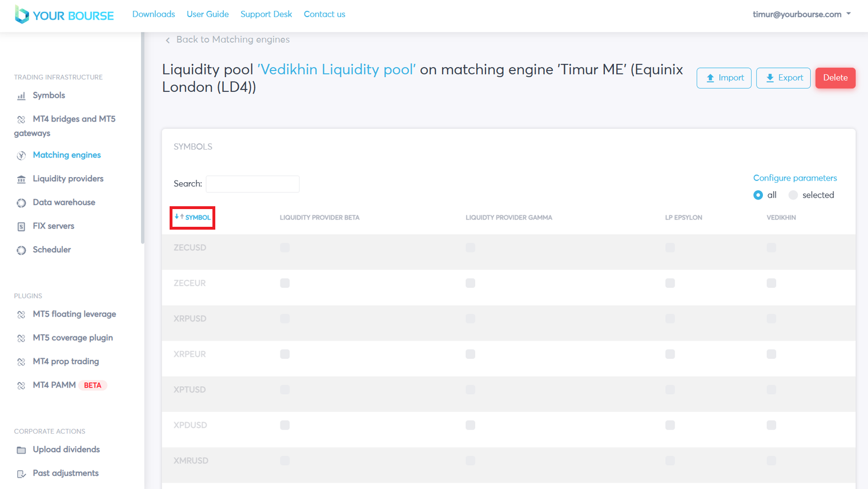Open the timur@yourbourse.com account dropdown
The height and width of the screenshot is (489, 868).
[801, 14]
